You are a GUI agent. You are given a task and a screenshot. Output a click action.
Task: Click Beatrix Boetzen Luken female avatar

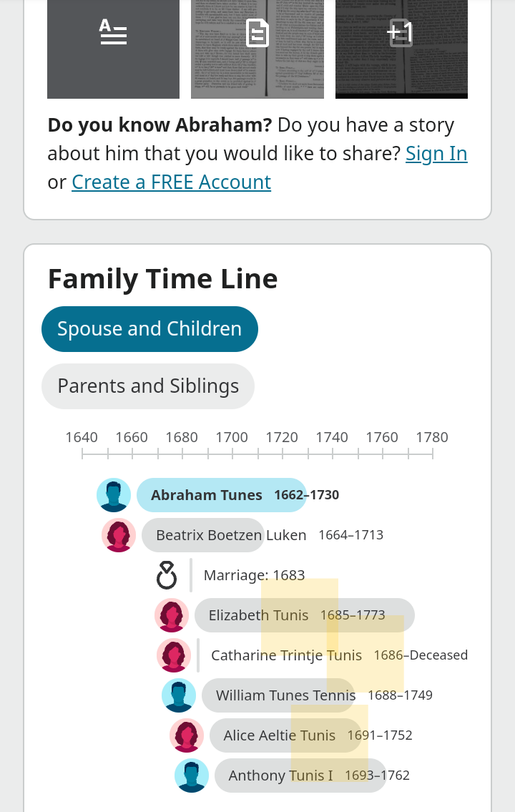click(119, 535)
